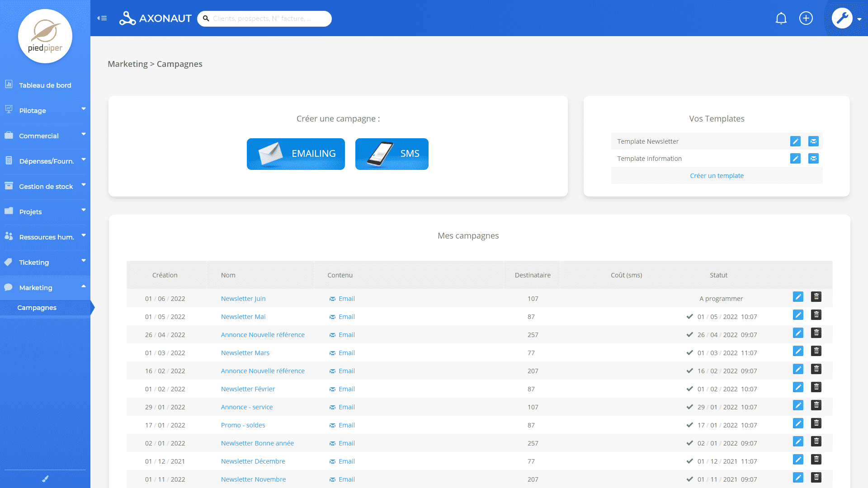This screenshot has height=488, width=868.
Task: Send Template Information via envelope icon
Action: (813, 159)
